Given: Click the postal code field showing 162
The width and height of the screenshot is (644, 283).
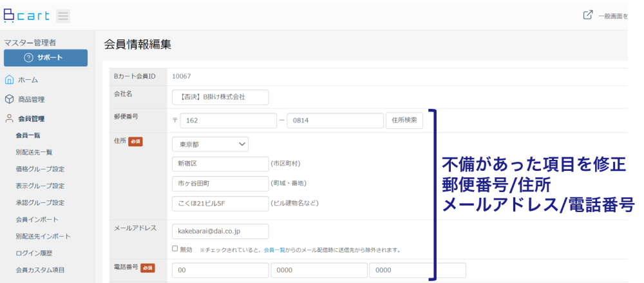Looking at the screenshot, I should tap(229, 121).
